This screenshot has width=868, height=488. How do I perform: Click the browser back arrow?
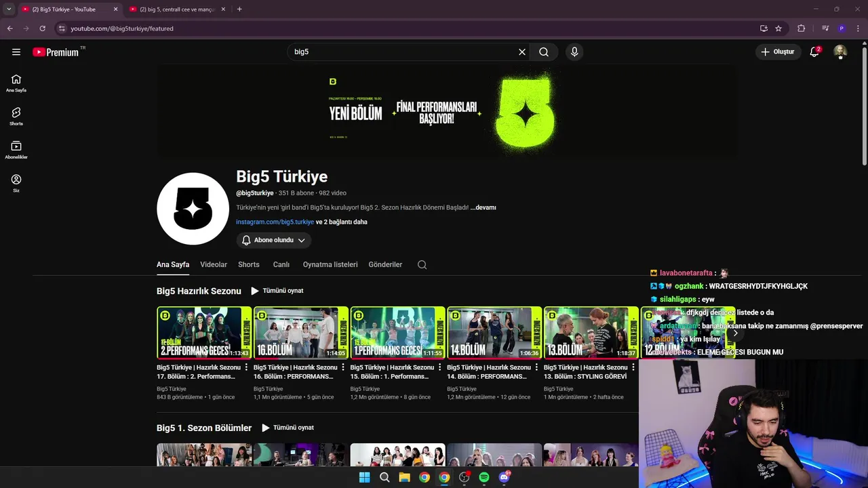(9, 28)
